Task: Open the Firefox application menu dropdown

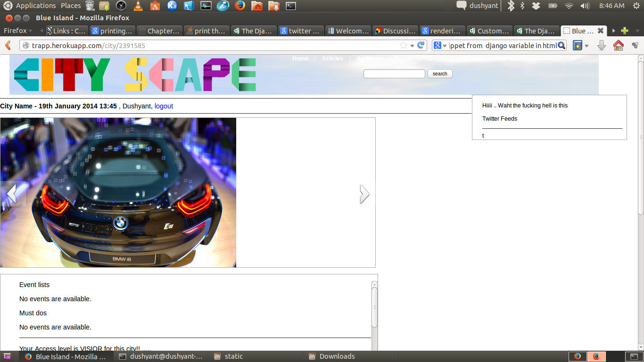Action: click(18, 31)
